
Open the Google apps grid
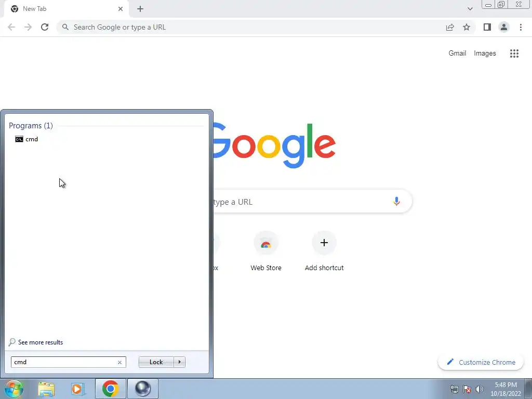514,54
